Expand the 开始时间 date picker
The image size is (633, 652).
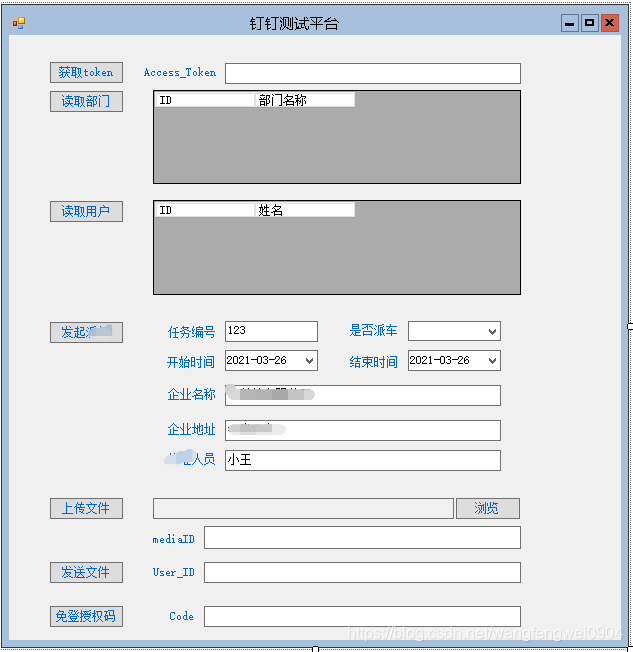(x=309, y=361)
